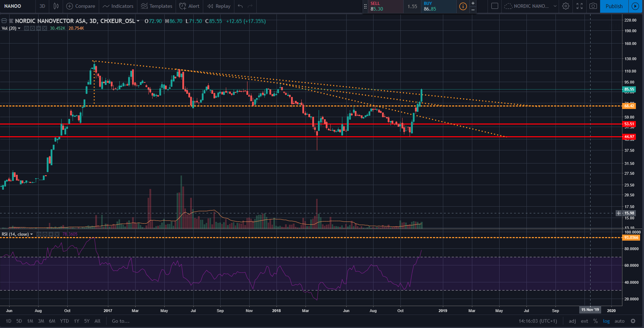
Task: Click the 14:16:03 (UTC+1) timezone
Action: [538, 321]
